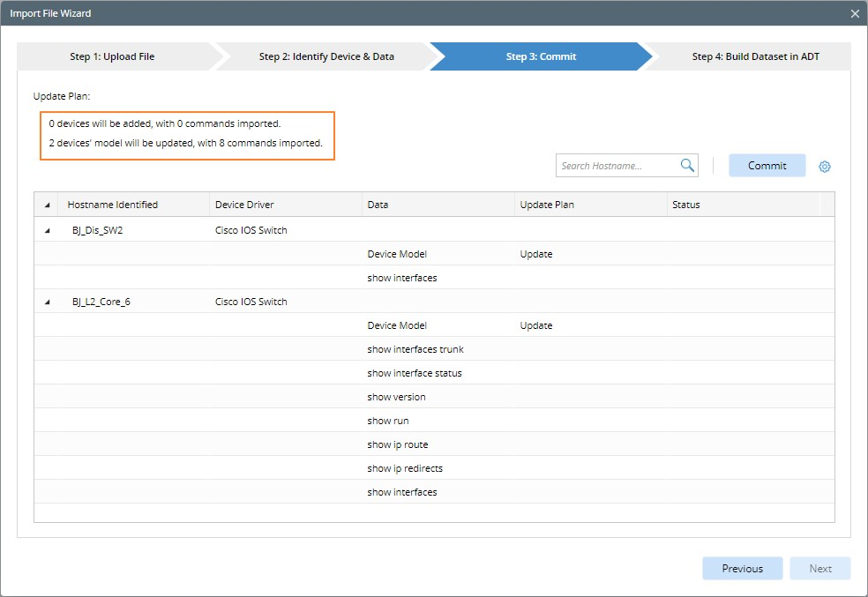The image size is (868, 597).
Task: Select the show ip route row
Action: [x=398, y=444]
